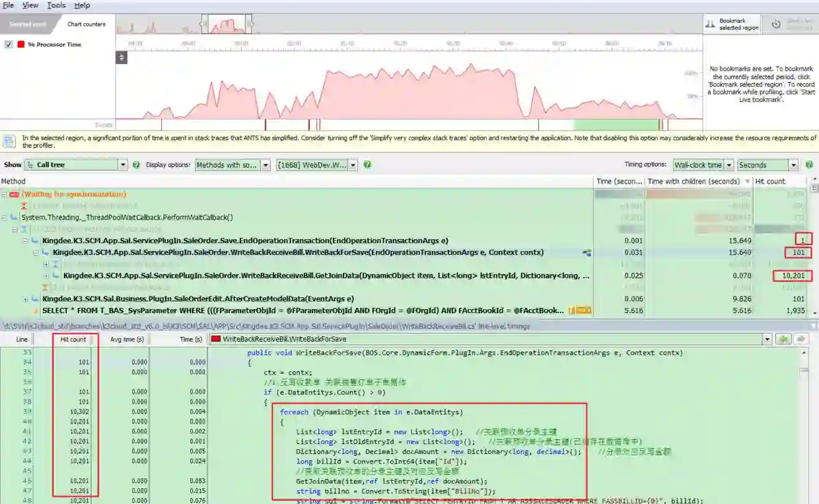Grab the right handle of the timeline selection

click(250, 24)
